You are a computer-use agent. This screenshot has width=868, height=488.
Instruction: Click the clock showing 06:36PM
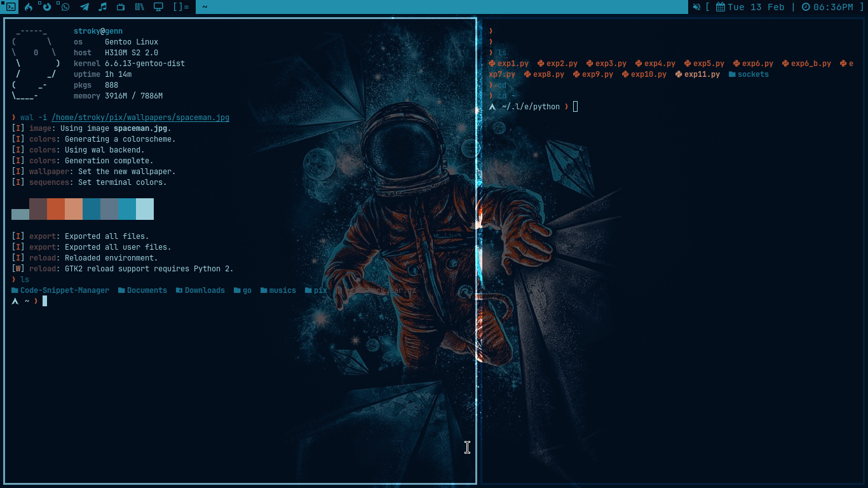(827, 7)
